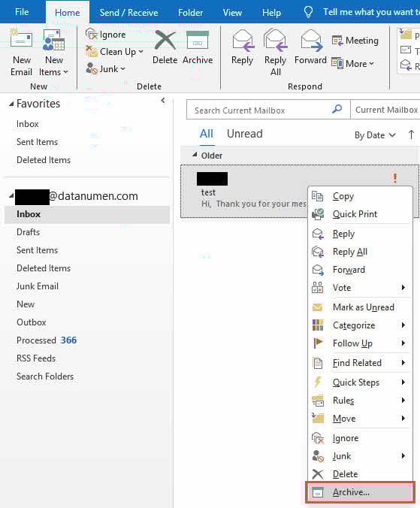Click the Meeting icon in Respond group

(337, 41)
